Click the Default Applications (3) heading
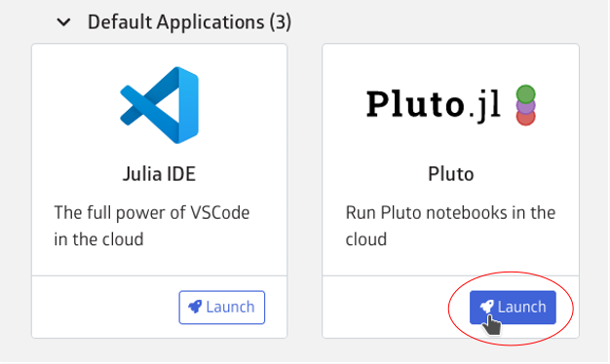This screenshot has height=364, width=610. click(x=189, y=22)
